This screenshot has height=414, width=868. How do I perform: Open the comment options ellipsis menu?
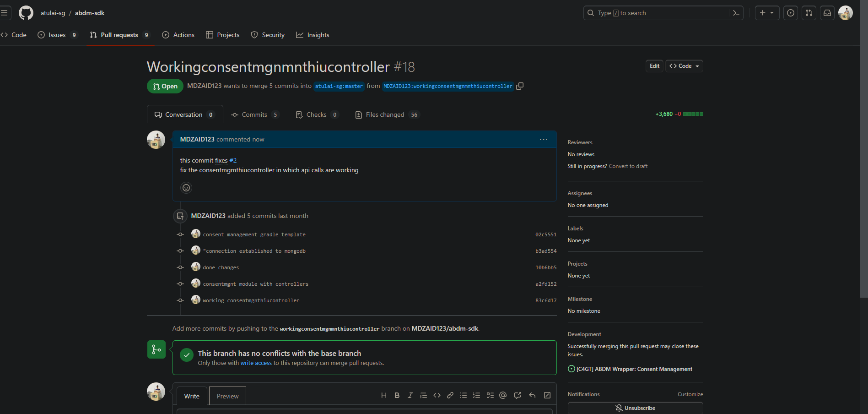coord(544,140)
